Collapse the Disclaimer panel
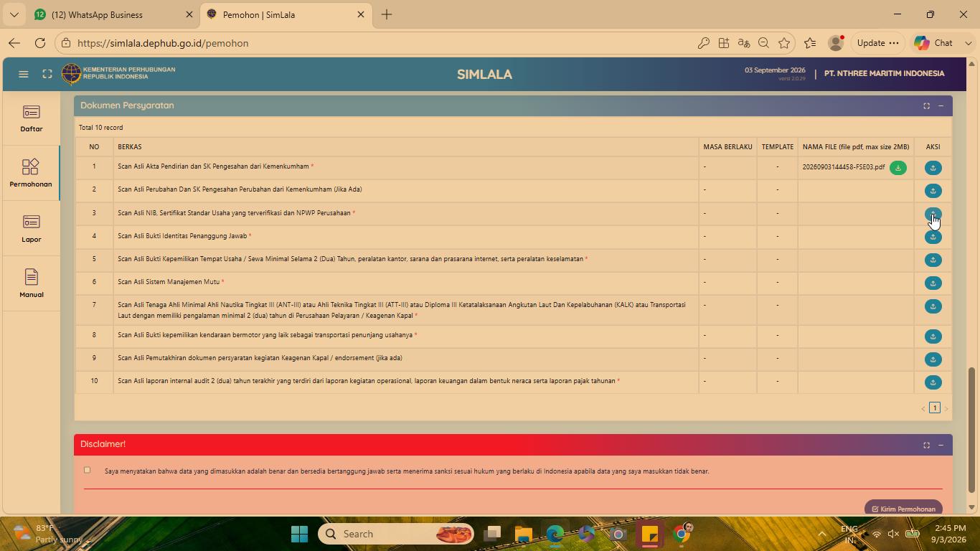This screenshot has height=551, width=980. (941, 446)
